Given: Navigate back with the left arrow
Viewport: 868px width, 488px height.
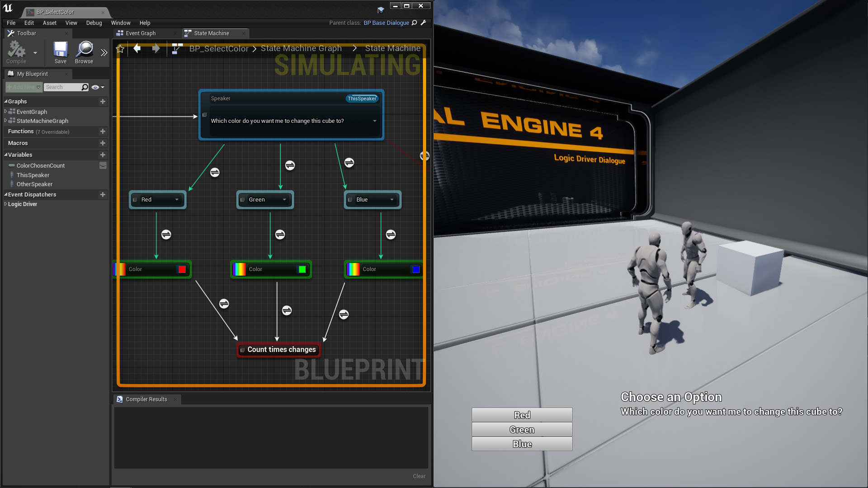Looking at the screenshot, I should [137, 48].
